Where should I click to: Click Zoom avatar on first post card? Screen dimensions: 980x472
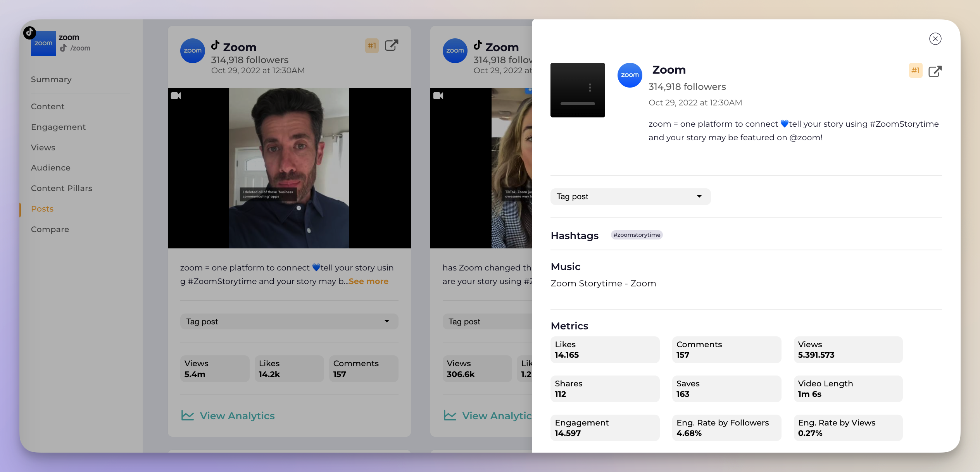[193, 51]
